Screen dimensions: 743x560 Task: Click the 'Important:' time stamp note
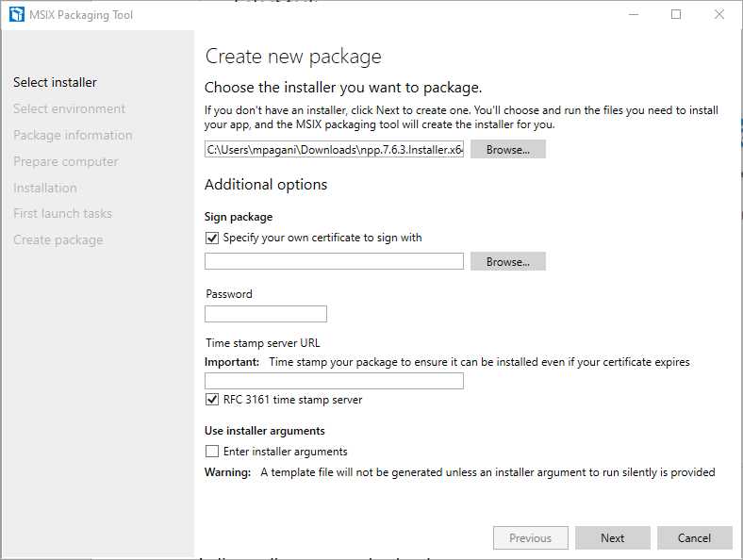447,362
